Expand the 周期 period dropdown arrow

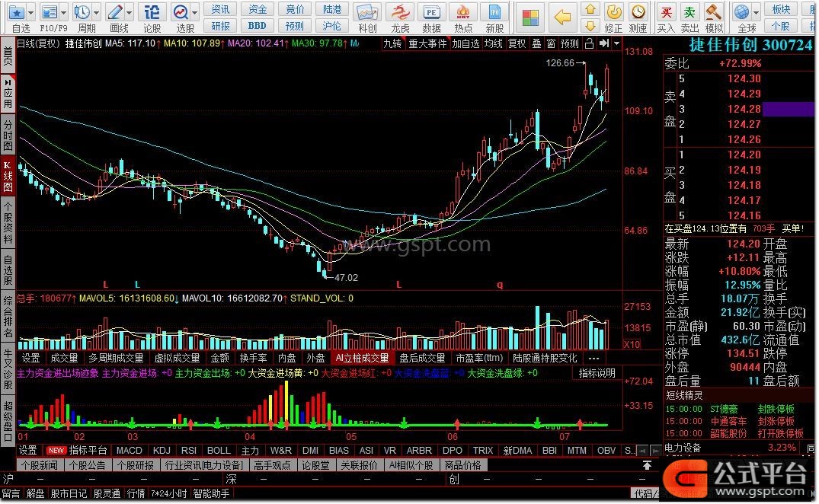click(96, 12)
